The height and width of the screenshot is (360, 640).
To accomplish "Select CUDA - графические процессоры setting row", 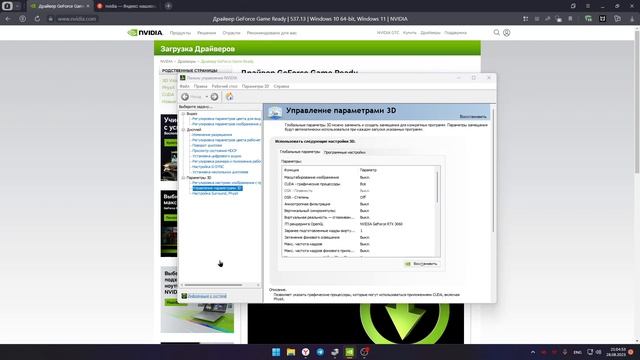I will (x=359, y=184).
